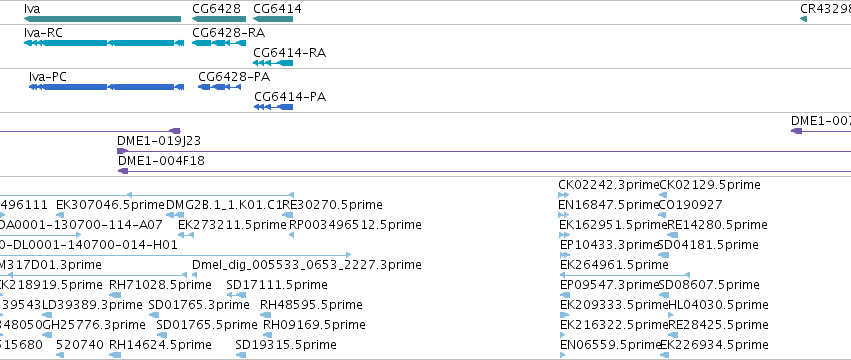Select the SD08607.5prime EST label
This screenshot has width=851, height=360.
(x=709, y=285)
